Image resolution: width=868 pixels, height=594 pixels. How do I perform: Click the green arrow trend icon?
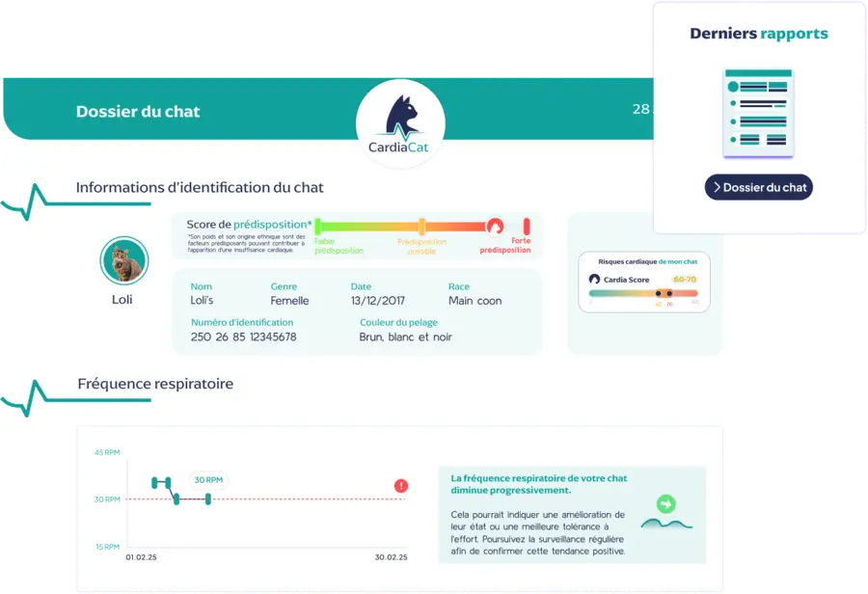coord(665,503)
